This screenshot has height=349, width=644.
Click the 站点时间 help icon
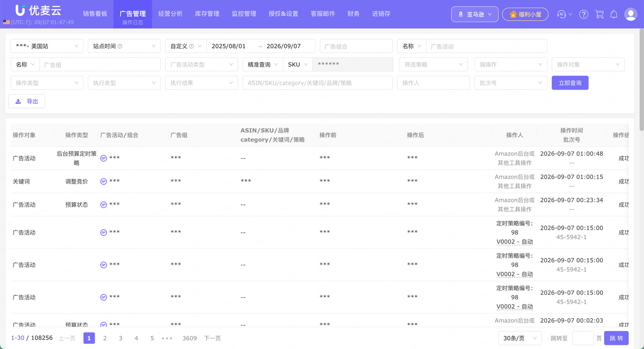click(120, 46)
